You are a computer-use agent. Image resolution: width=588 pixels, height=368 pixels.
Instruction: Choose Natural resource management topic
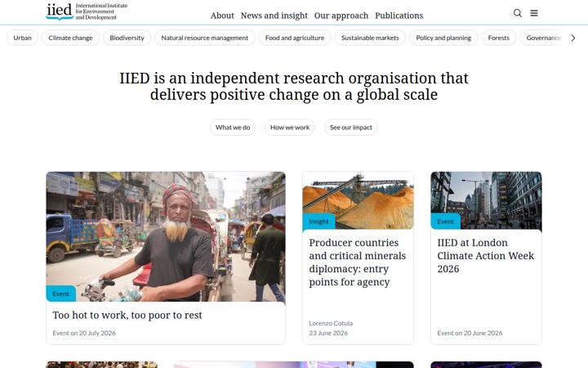pos(205,38)
